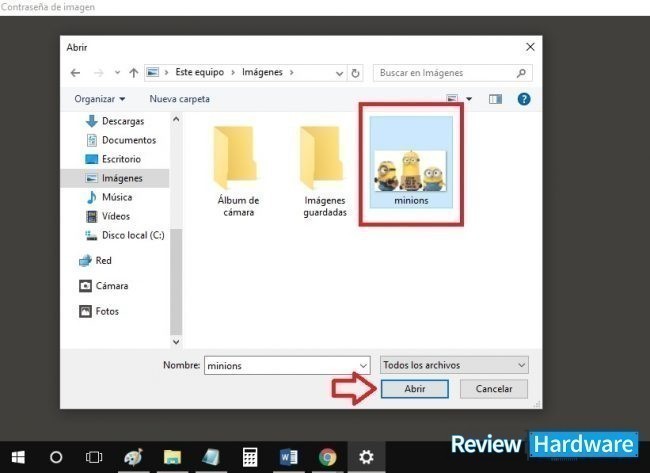This screenshot has width=650, height=473.
Task: Open the view options dropdown
Action: [x=466, y=99]
